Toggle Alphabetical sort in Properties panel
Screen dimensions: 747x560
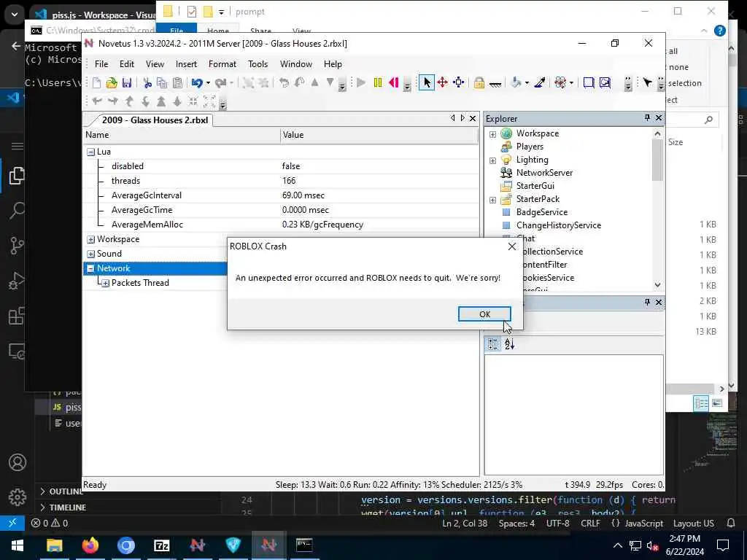pos(509,344)
